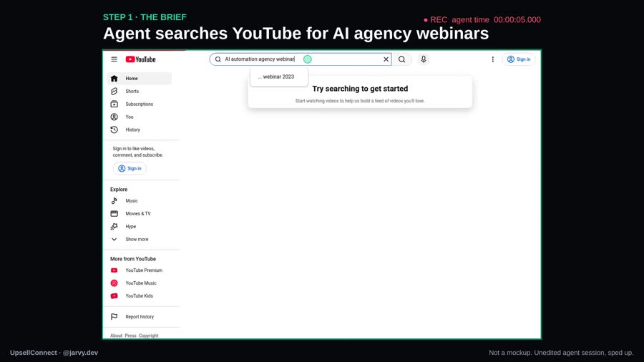Screen dimensions: 644x362
Task: Click the Shorts icon
Action: tap(114, 91)
